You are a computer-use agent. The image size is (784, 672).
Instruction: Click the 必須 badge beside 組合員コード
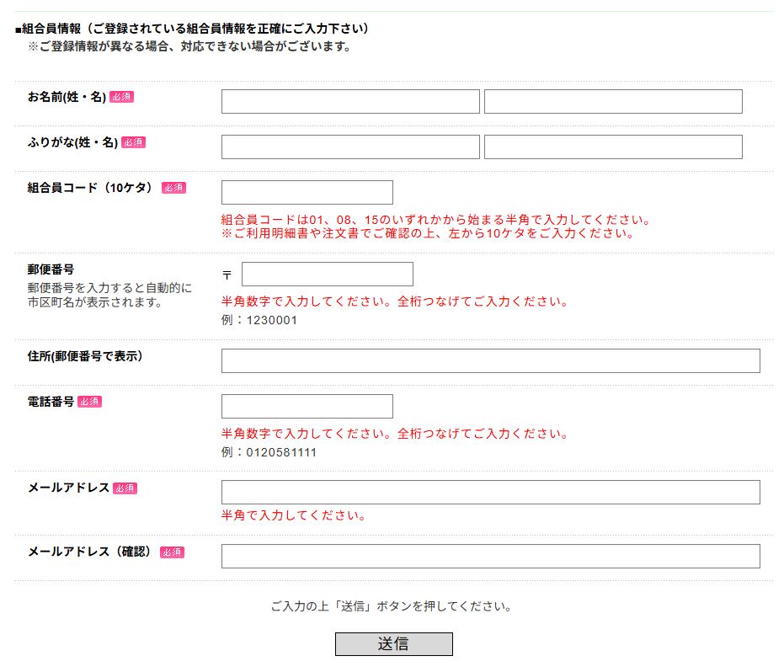tap(174, 188)
